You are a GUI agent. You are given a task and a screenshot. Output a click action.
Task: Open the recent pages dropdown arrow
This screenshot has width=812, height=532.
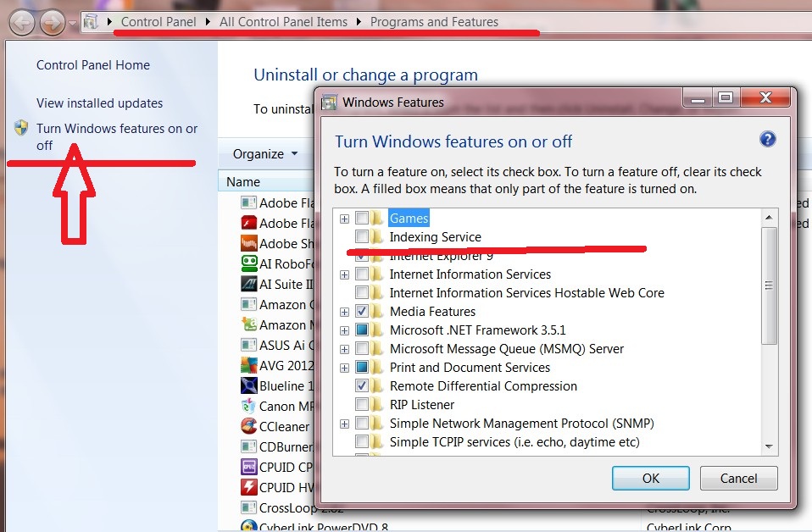73,23
